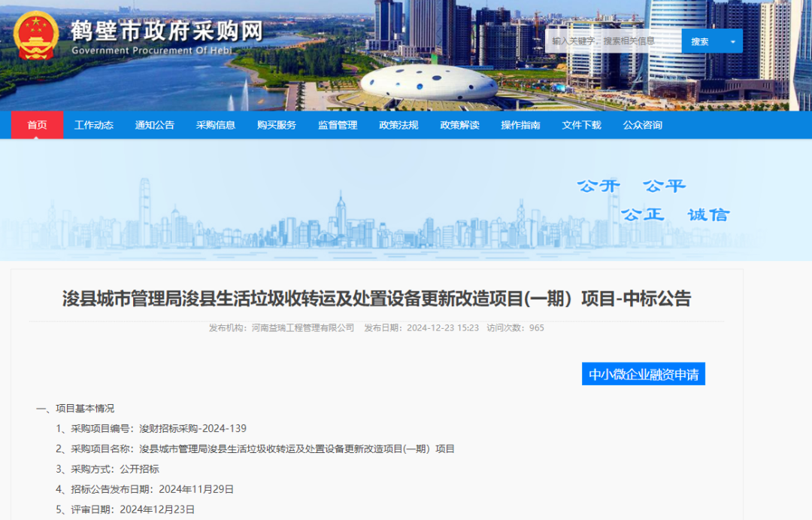Focus the keyword search input field
The width and height of the screenshot is (812, 520).
(x=614, y=41)
